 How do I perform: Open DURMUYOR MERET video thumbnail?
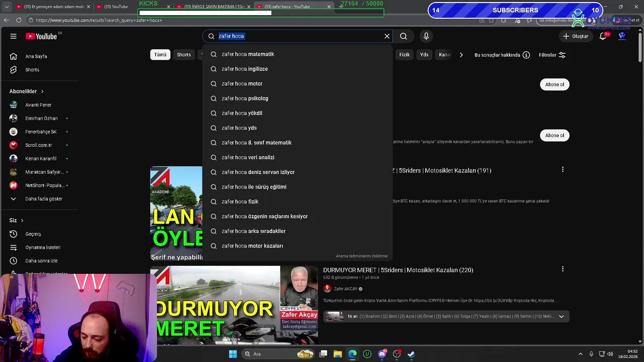click(234, 305)
